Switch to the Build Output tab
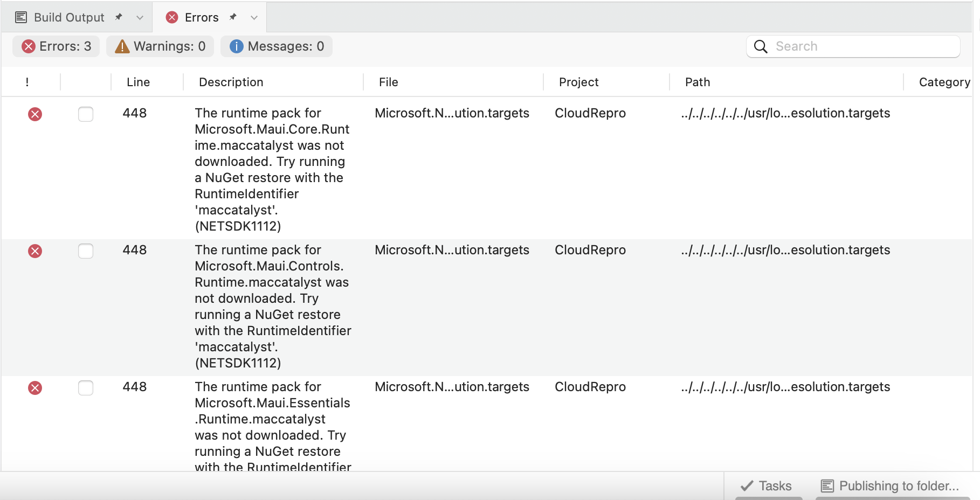The width and height of the screenshot is (980, 500). [69, 17]
